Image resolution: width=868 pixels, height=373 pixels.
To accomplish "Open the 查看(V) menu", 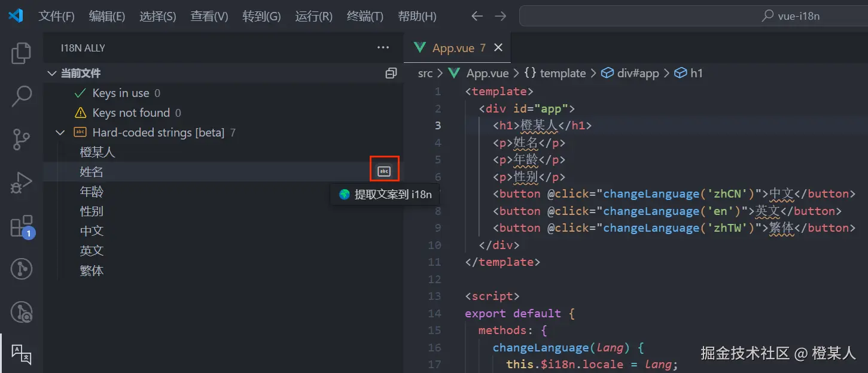I will pyautogui.click(x=209, y=16).
